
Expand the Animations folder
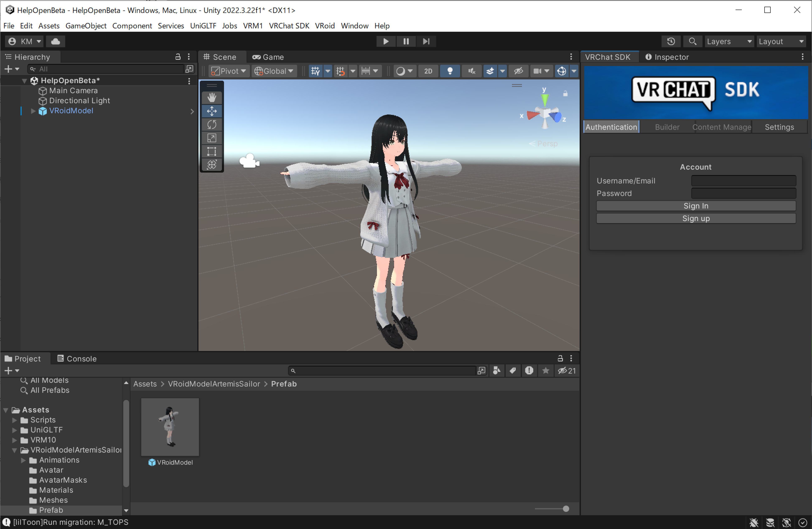pyautogui.click(x=23, y=460)
